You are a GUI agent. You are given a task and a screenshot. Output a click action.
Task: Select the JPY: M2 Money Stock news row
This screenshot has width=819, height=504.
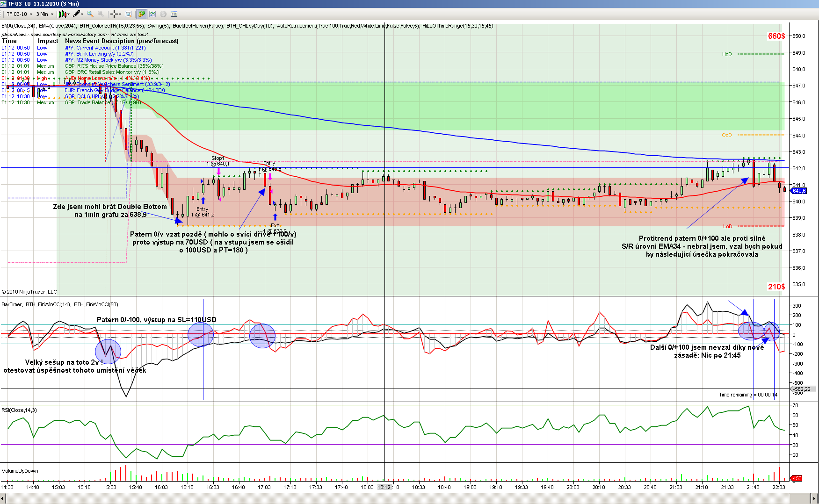(77, 60)
